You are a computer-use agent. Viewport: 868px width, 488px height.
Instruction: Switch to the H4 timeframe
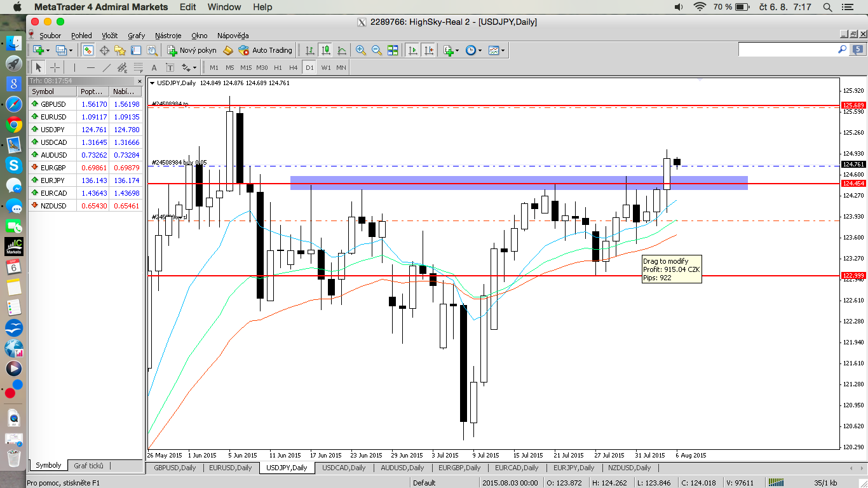pos(293,67)
